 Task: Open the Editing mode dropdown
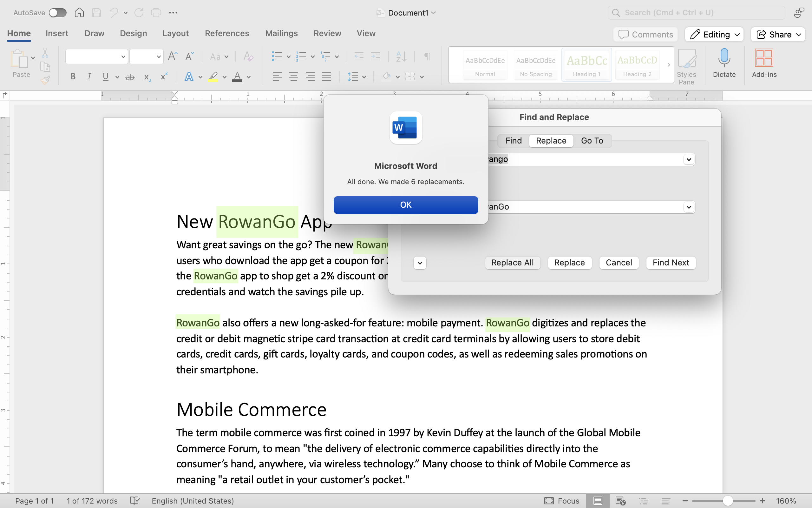pos(714,34)
